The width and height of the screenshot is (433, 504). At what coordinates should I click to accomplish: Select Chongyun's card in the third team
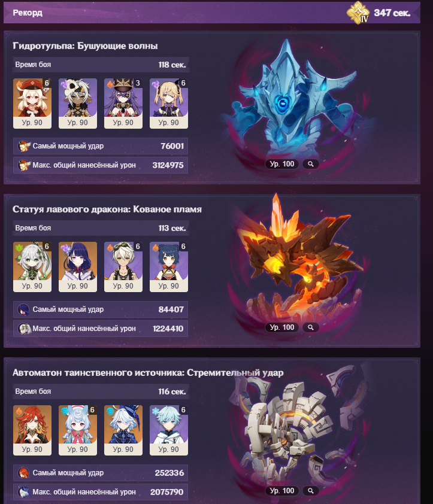coord(169,430)
